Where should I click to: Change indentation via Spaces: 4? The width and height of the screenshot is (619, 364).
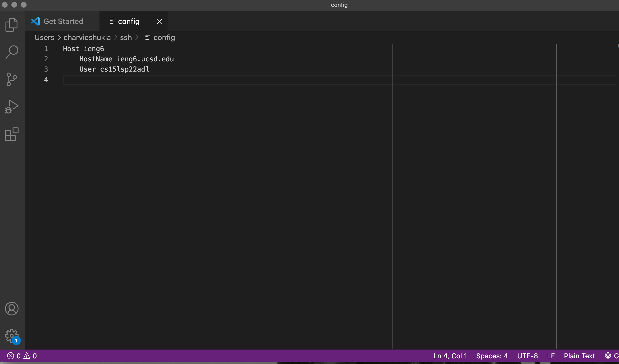[492, 356]
